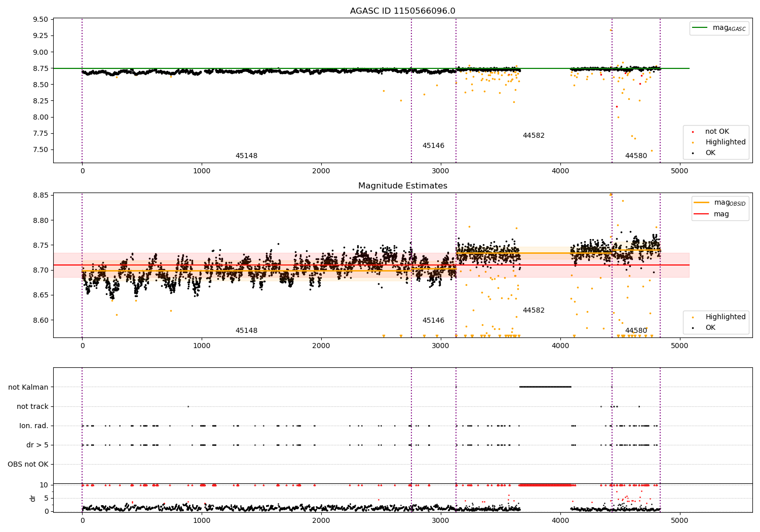Click the 9.00 tick label on top y-axis

click(x=40, y=52)
